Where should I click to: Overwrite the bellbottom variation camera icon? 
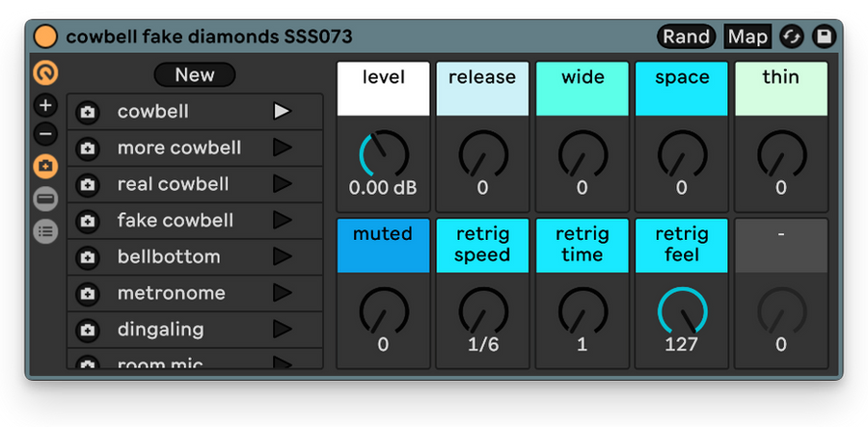(x=87, y=257)
